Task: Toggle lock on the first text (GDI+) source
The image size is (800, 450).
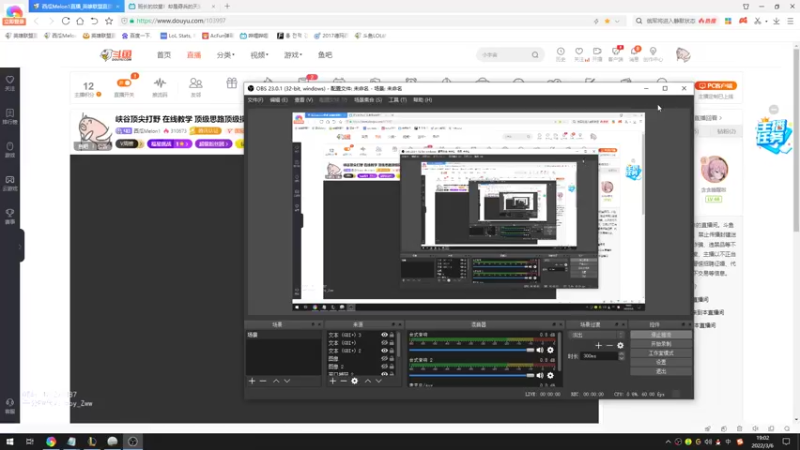Action: point(392,335)
